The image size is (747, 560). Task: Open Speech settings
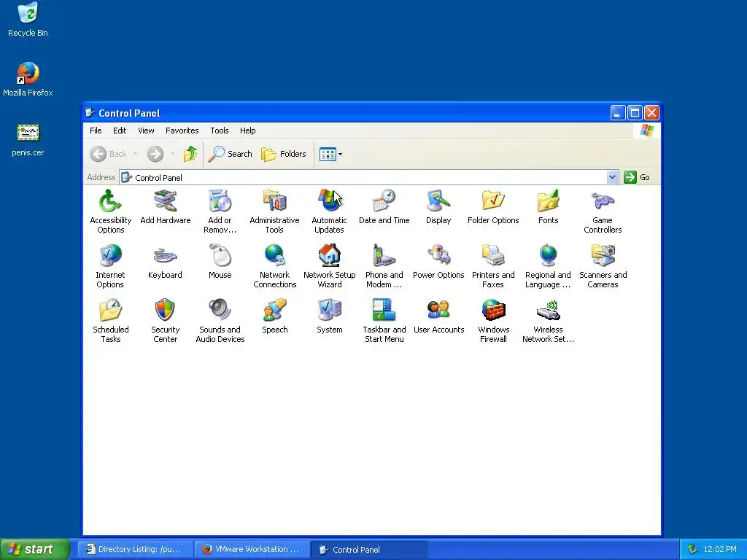[x=274, y=316]
